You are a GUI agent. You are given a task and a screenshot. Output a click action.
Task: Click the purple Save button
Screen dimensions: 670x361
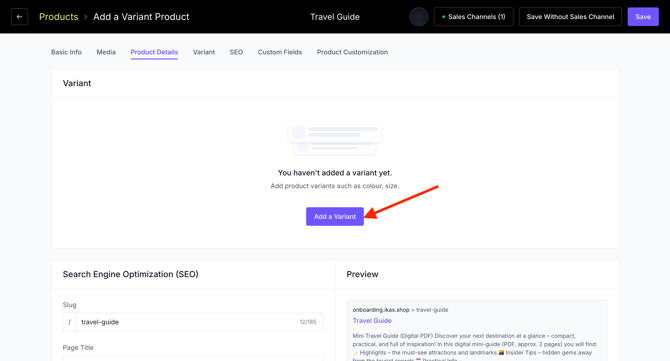[x=643, y=17]
